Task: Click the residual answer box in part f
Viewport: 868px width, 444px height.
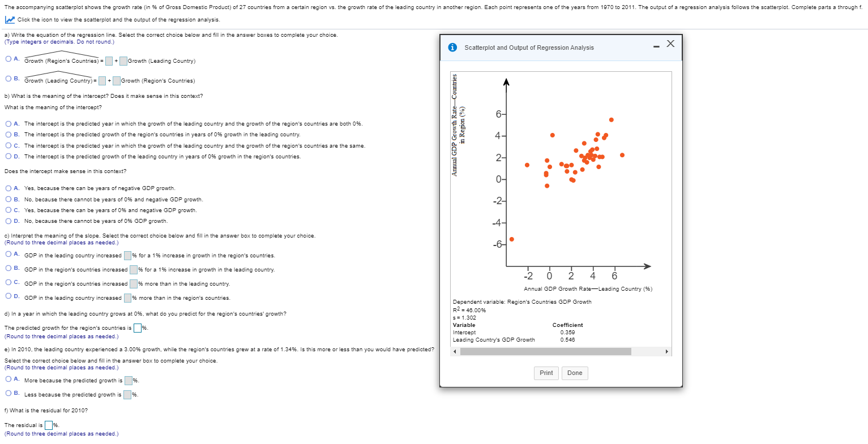Action: (49, 424)
